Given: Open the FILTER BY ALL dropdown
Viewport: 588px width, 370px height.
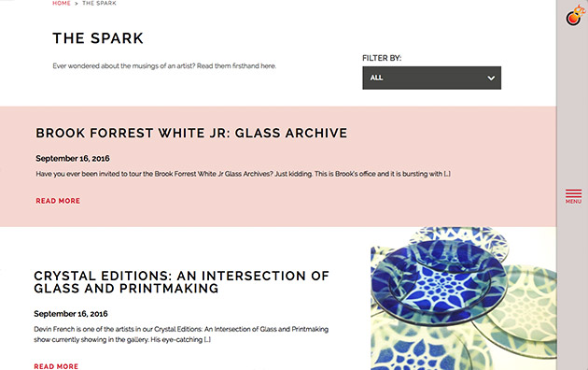Looking at the screenshot, I should [x=431, y=78].
